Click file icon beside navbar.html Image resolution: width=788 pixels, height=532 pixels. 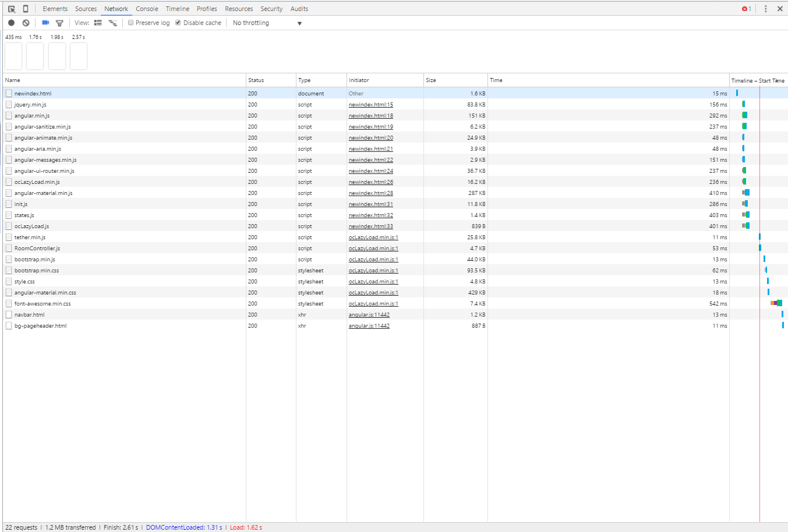tap(9, 314)
